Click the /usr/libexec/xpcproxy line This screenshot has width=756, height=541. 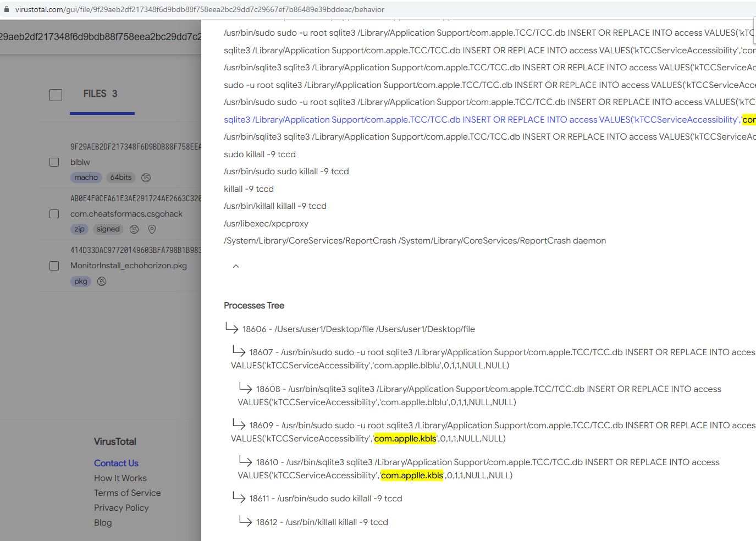pyautogui.click(x=266, y=224)
